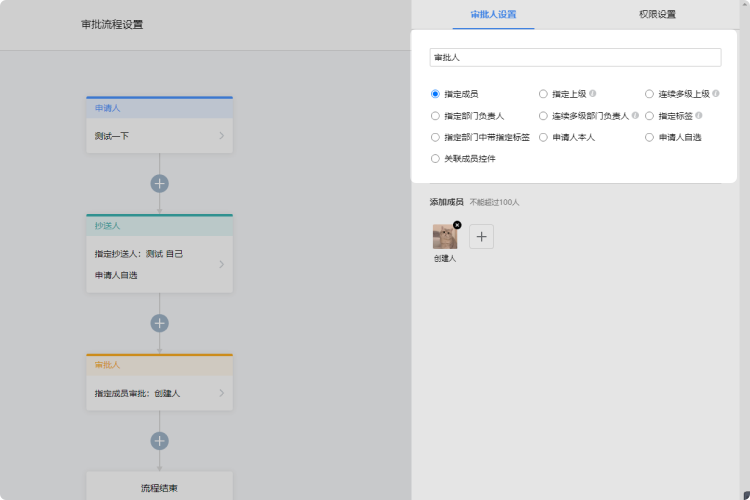Image resolution: width=750 pixels, height=500 pixels.
Task: Click the 流程结束 end node
Action: click(159, 486)
